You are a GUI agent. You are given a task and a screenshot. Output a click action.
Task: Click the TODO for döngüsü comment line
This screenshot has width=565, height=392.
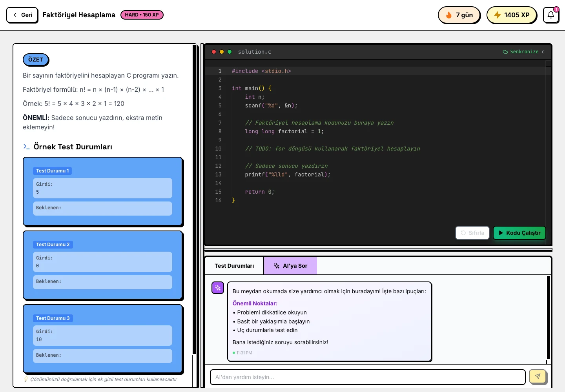[x=332, y=149]
